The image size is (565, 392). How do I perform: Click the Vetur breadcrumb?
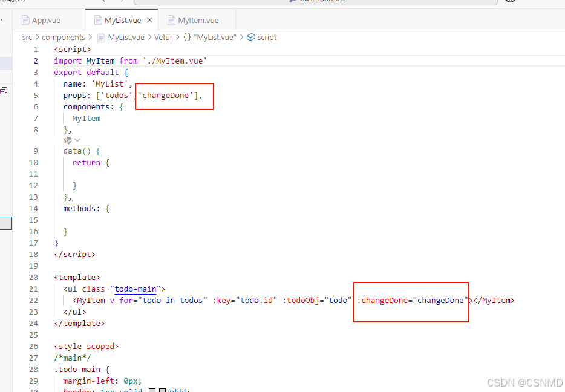coord(163,37)
